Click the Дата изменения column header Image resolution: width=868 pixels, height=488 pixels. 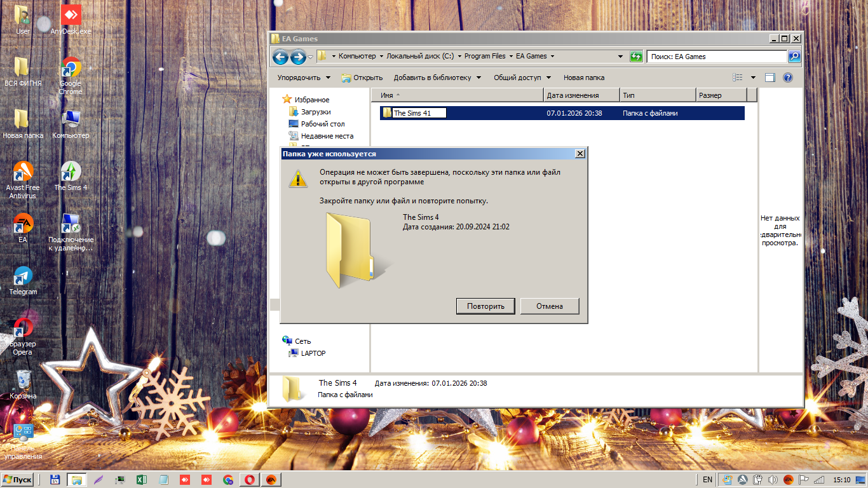581,95
